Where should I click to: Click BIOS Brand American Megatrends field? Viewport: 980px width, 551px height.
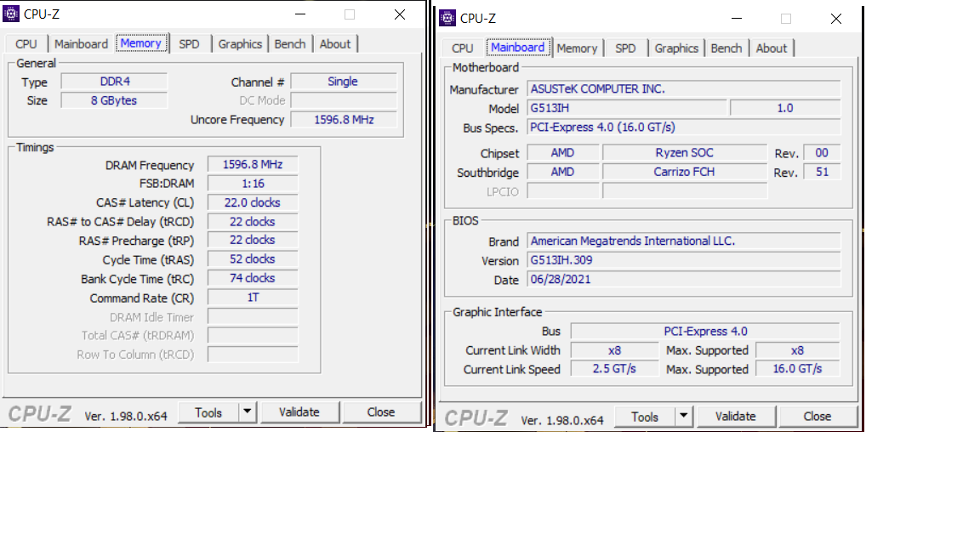click(684, 241)
